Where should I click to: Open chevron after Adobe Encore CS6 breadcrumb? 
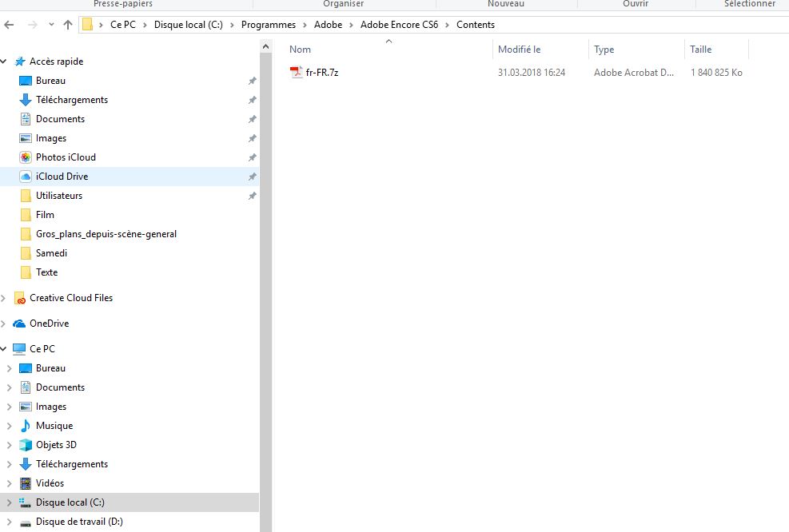point(448,25)
